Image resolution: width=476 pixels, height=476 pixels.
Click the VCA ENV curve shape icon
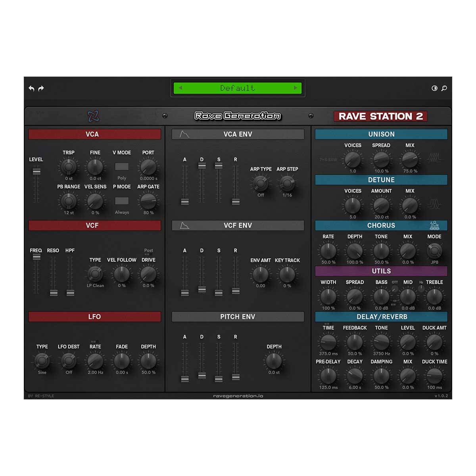coord(184,134)
